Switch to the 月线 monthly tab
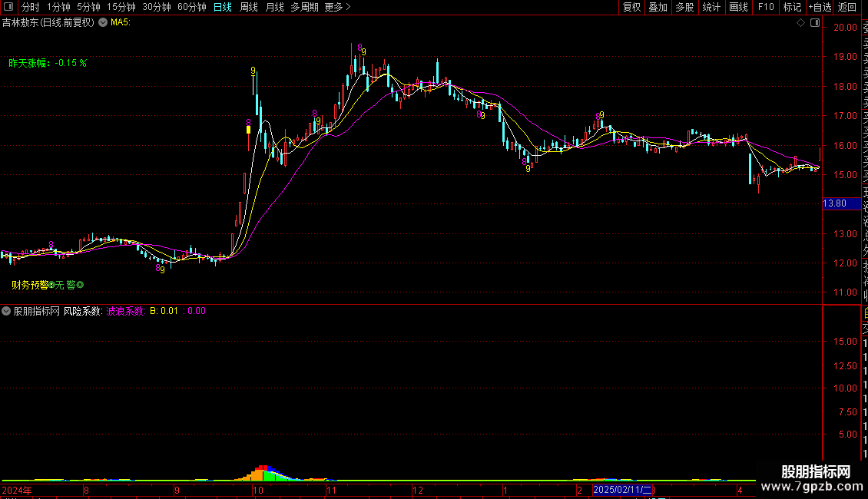 (274, 7)
